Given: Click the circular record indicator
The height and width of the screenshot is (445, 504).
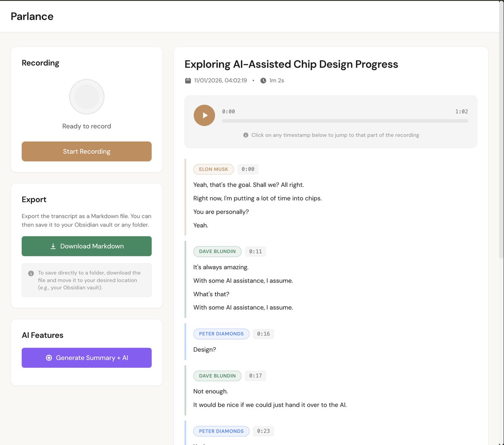Looking at the screenshot, I should click(87, 97).
